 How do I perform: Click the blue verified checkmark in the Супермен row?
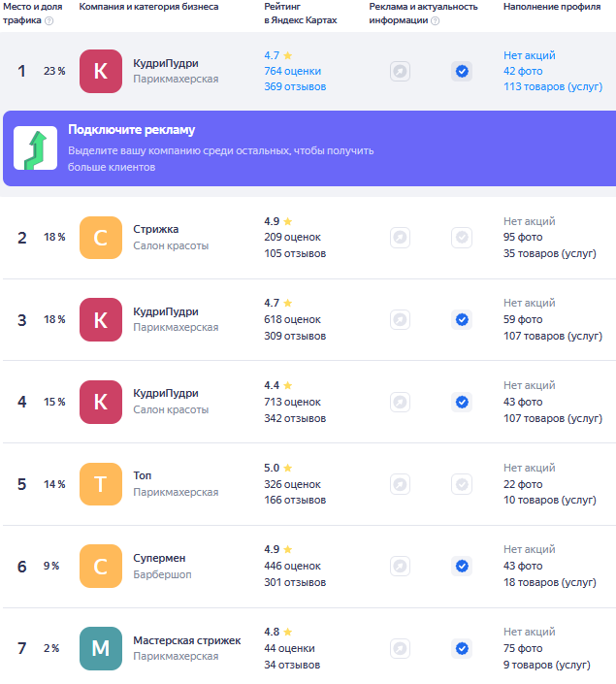[462, 567]
